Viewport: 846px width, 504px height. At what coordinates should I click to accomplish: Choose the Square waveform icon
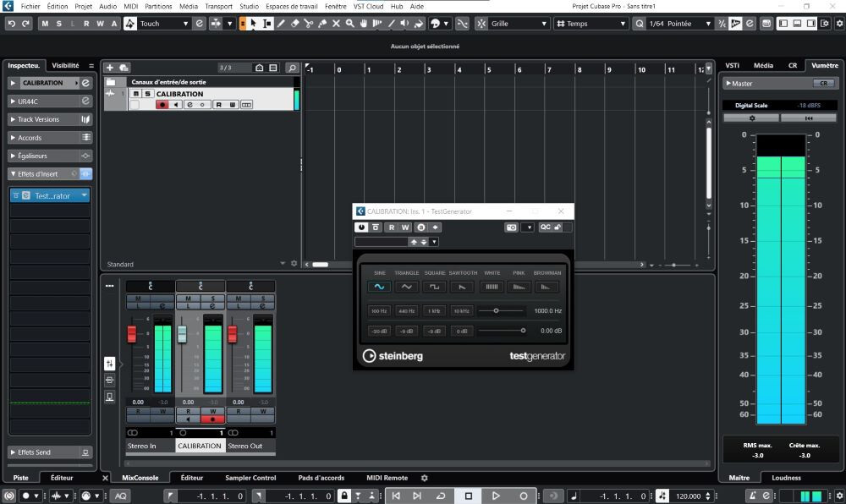pyautogui.click(x=435, y=287)
